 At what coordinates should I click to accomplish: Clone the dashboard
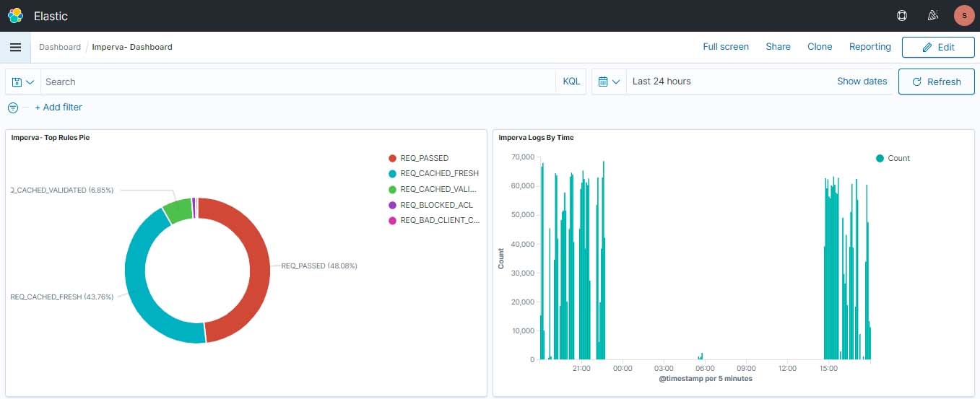coord(820,47)
